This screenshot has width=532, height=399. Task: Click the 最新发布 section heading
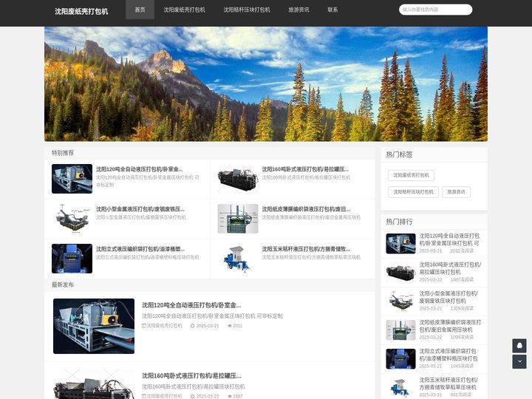[63, 284]
